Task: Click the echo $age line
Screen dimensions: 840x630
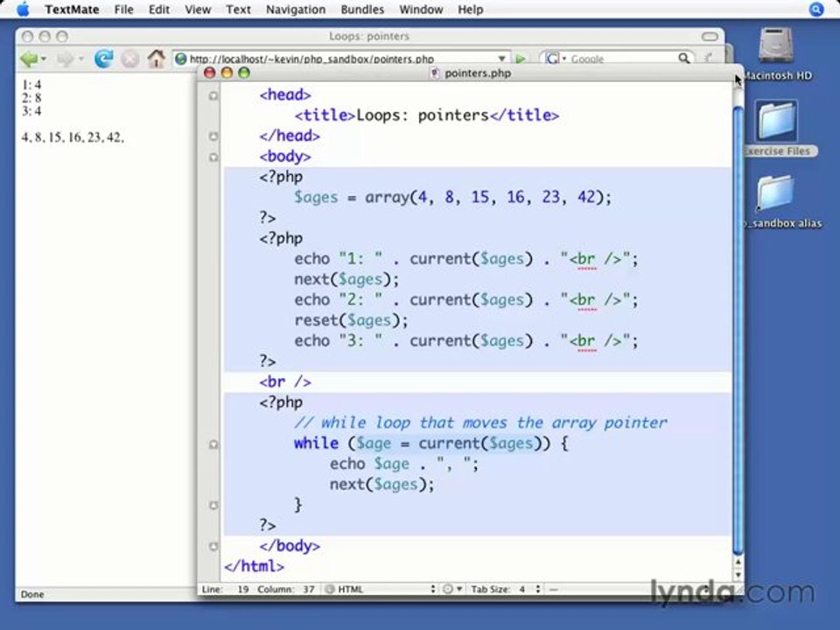Action: coord(404,464)
